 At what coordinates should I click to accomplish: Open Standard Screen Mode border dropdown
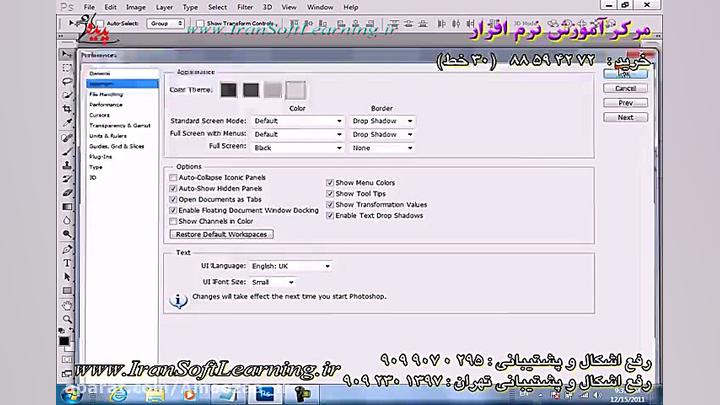click(382, 121)
